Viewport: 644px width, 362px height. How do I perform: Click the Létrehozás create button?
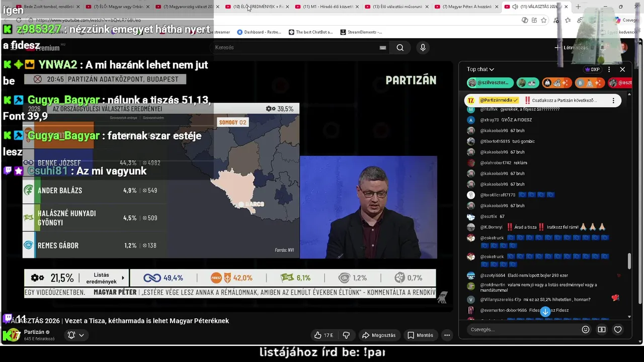(571, 48)
